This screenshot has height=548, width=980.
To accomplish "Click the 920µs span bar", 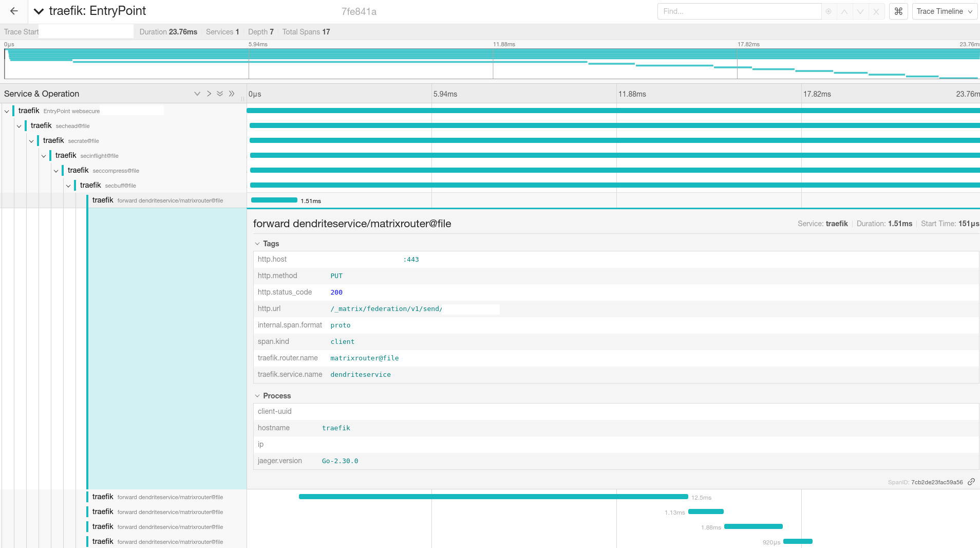I will tap(798, 541).
